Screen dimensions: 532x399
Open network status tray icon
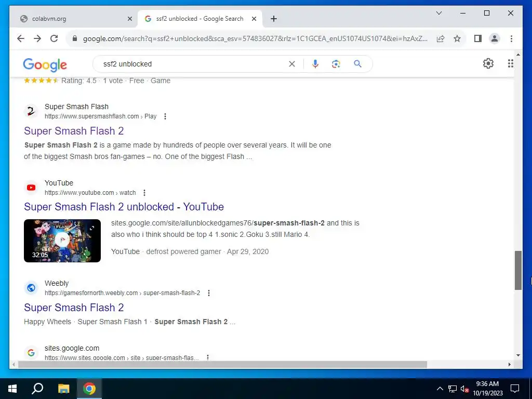coord(453,389)
